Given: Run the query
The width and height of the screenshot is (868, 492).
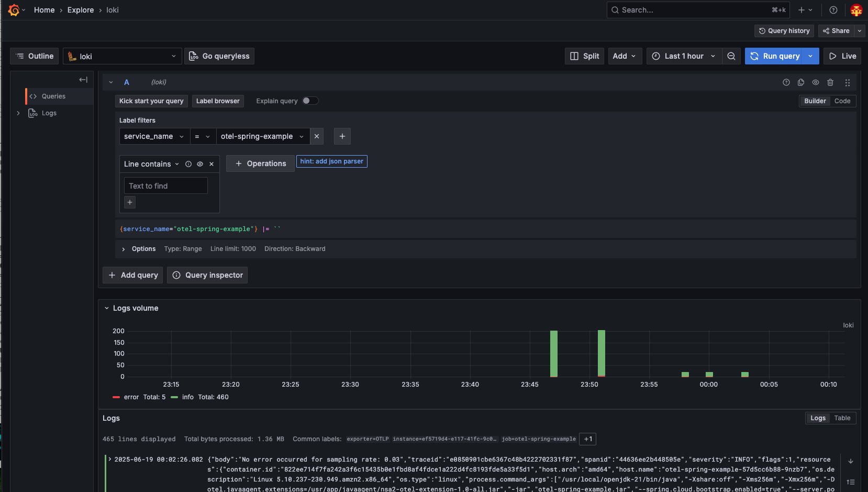Looking at the screenshot, I should pos(775,56).
